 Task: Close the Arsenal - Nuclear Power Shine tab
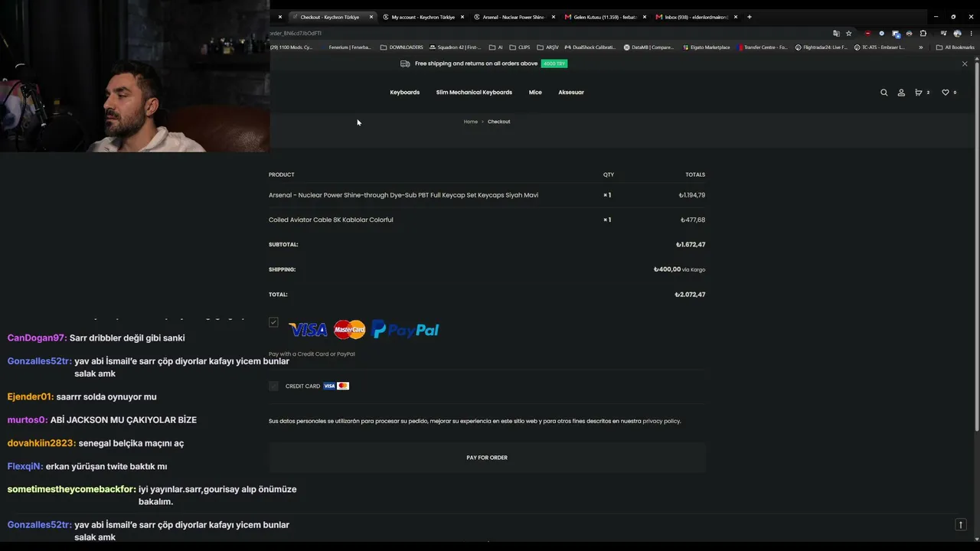tap(554, 17)
